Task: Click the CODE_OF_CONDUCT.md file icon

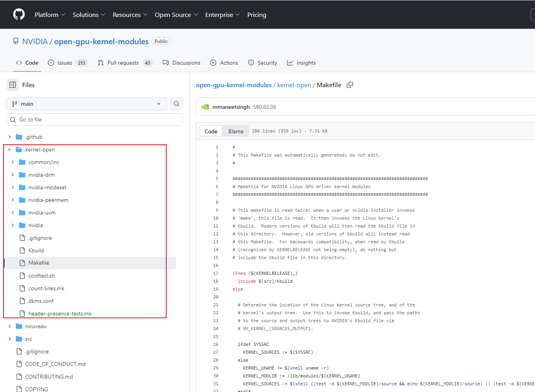Action: (19, 364)
